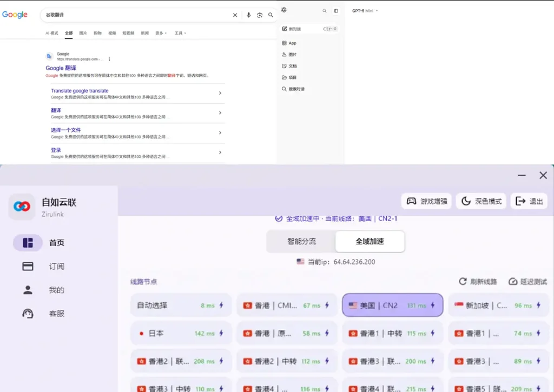The width and height of the screenshot is (554, 392).
Task: Minimize the Zirulink window
Action: point(522,175)
